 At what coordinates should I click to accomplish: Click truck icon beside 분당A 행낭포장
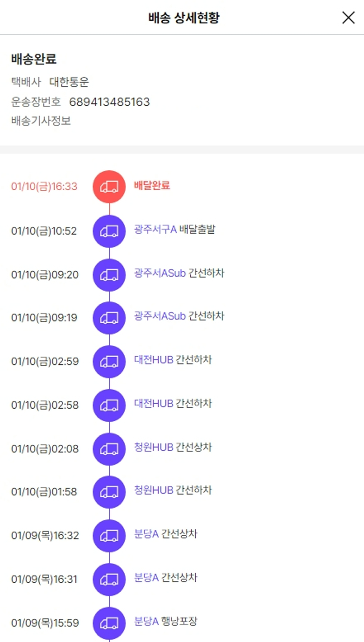click(109, 623)
